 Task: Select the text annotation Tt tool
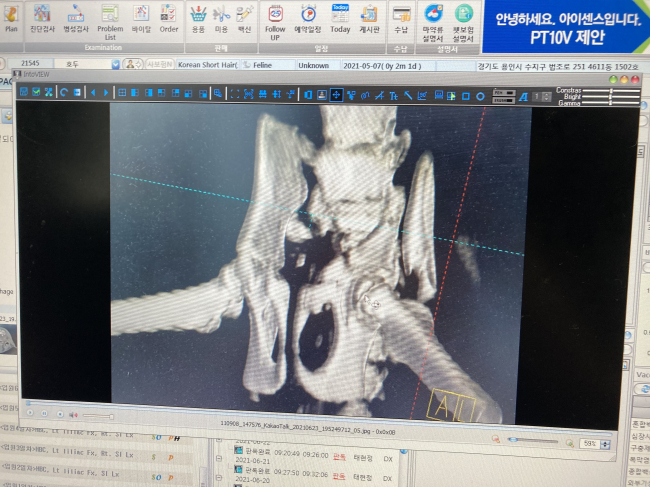[x=393, y=96]
